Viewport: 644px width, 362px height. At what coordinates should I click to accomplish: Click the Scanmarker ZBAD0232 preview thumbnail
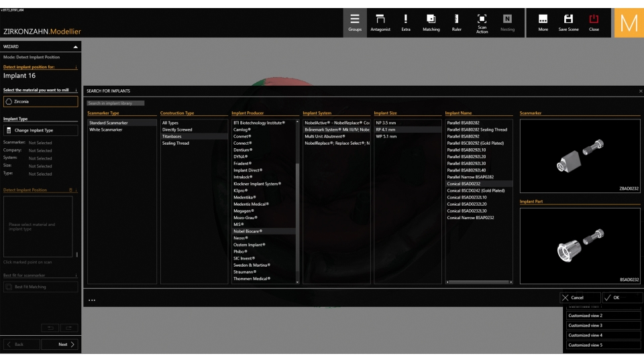(580, 156)
